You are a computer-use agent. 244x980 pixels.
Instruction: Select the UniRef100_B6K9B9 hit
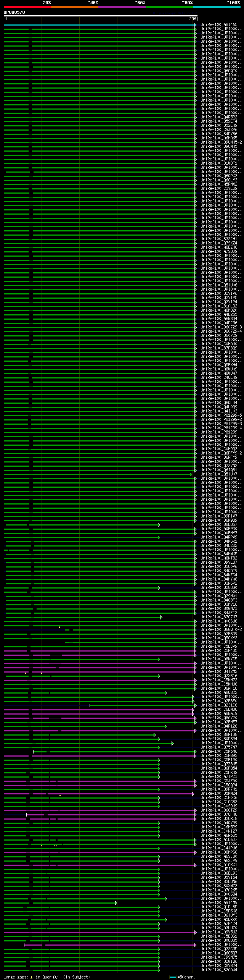219,521
